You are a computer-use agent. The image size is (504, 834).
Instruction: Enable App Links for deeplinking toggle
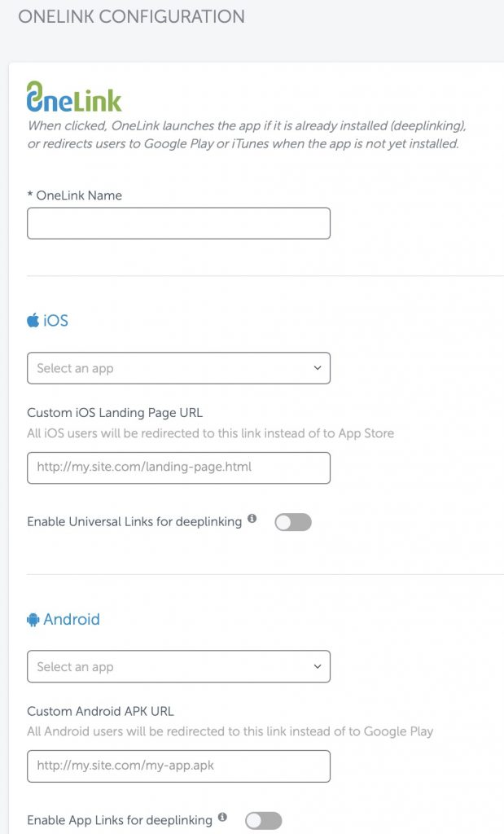click(x=263, y=821)
